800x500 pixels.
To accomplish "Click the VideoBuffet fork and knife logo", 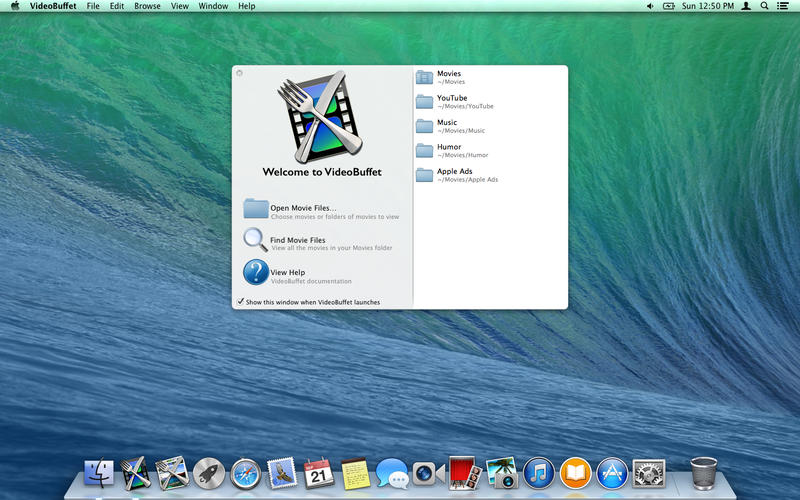I will (320, 117).
